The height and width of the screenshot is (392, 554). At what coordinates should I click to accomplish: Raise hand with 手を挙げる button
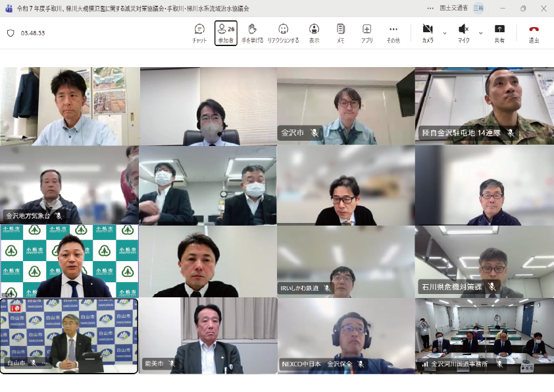(252, 33)
